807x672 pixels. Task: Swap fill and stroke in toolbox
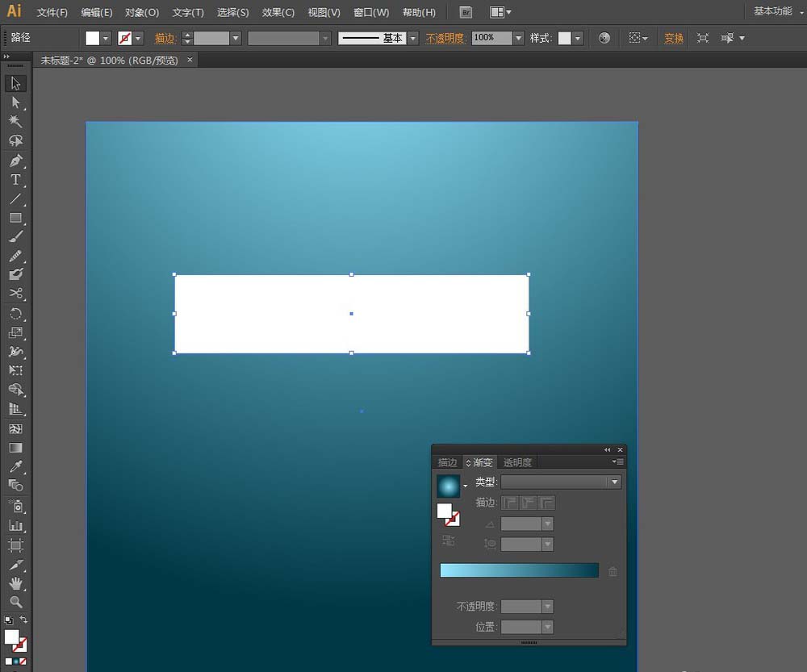click(23, 620)
